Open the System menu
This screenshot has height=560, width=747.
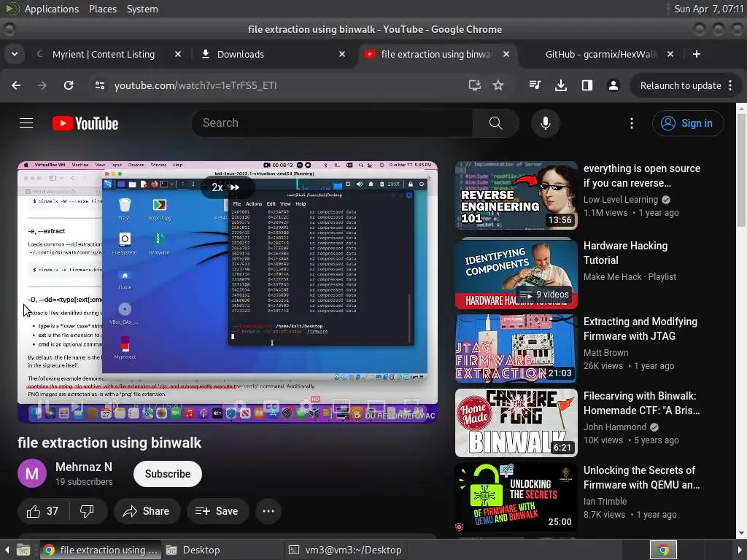click(x=142, y=9)
